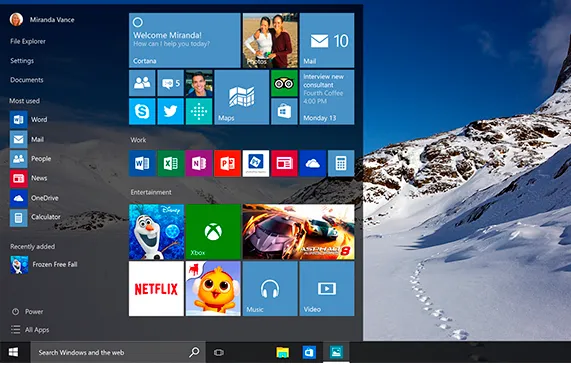Screen dimensions: 571x365
Task: Open the Messaging tile showing 5
Action: (x=170, y=83)
